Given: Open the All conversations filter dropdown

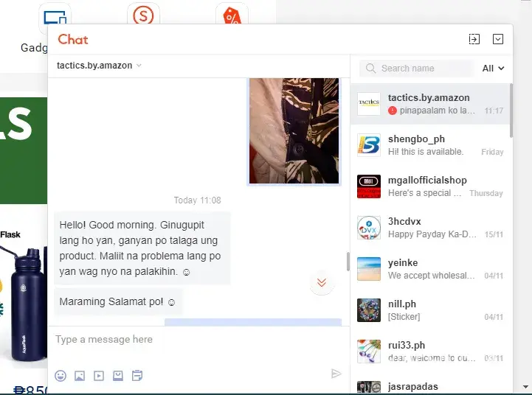Looking at the screenshot, I should pos(493,69).
